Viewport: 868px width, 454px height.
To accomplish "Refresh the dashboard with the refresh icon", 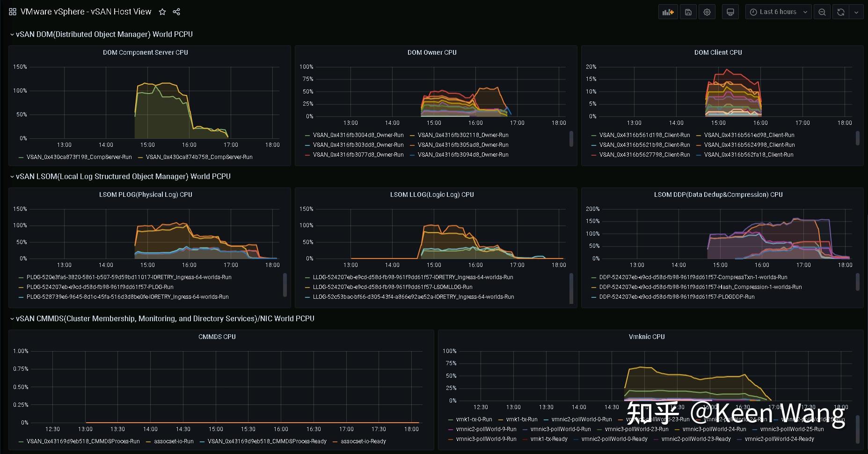I will click(841, 12).
